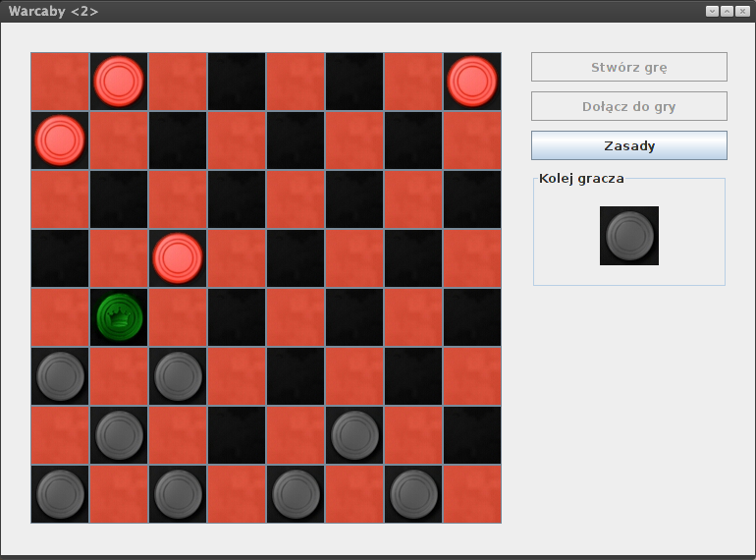756x560 pixels.
Task: Select grey piece in bottom row, fifth column
Action: [x=296, y=494]
